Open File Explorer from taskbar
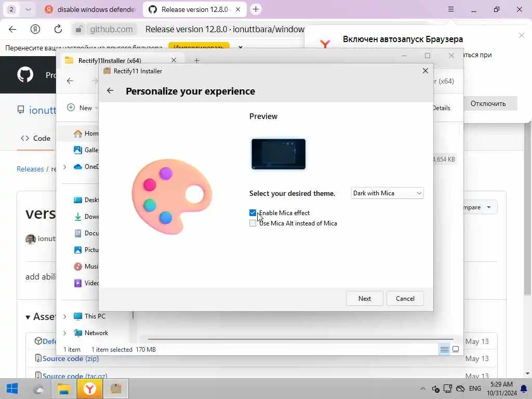This screenshot has width=532, height=399. (63, 389)
